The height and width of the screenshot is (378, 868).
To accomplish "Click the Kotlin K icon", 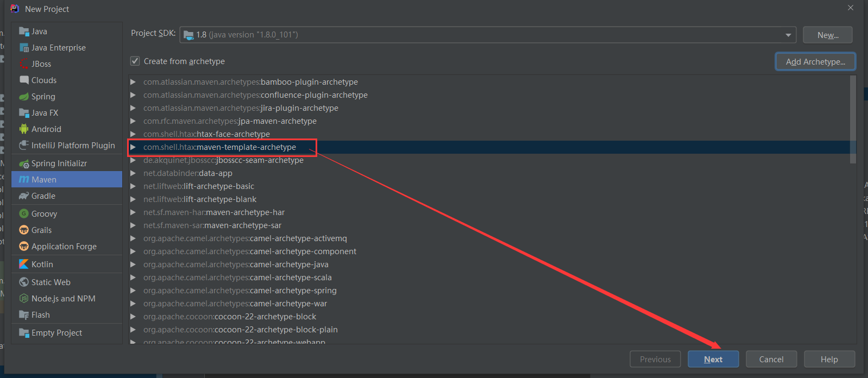I will tap(24, 264).
